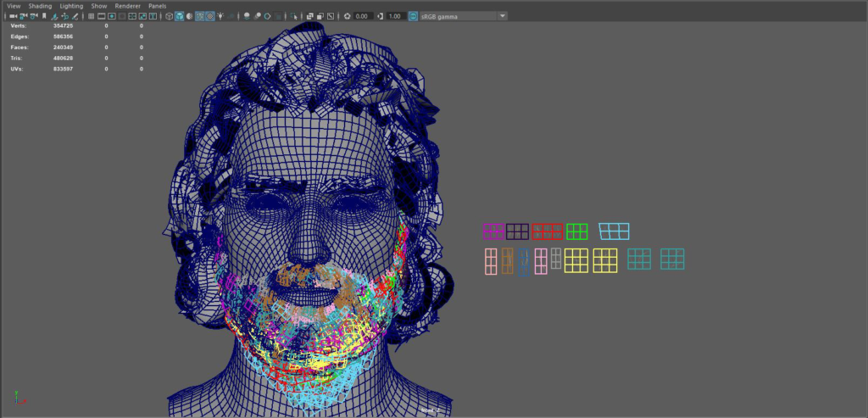
Task: Click the exposure value field 0.00
Action: pos(362,16)
